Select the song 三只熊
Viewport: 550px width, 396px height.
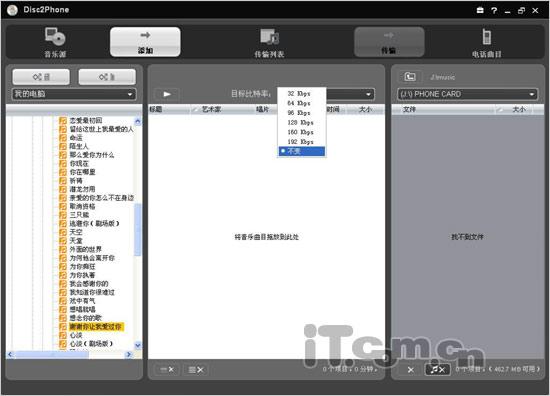pos(79,215)
